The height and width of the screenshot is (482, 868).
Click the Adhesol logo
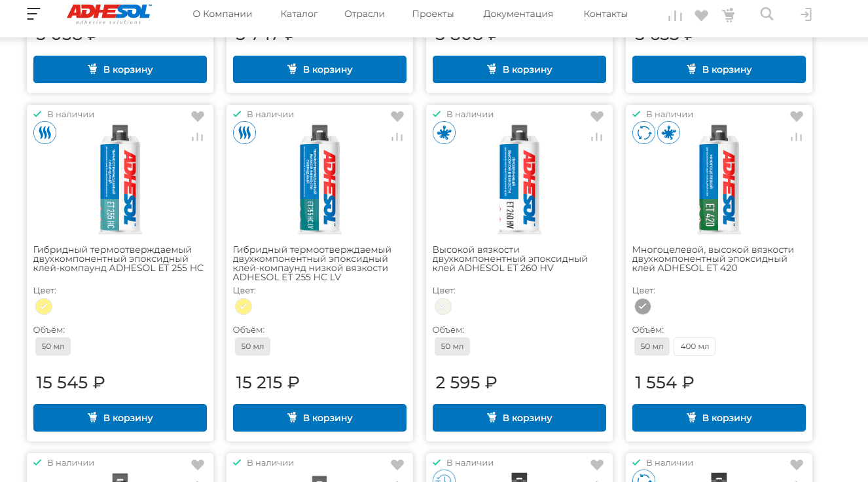click(109, 13)
